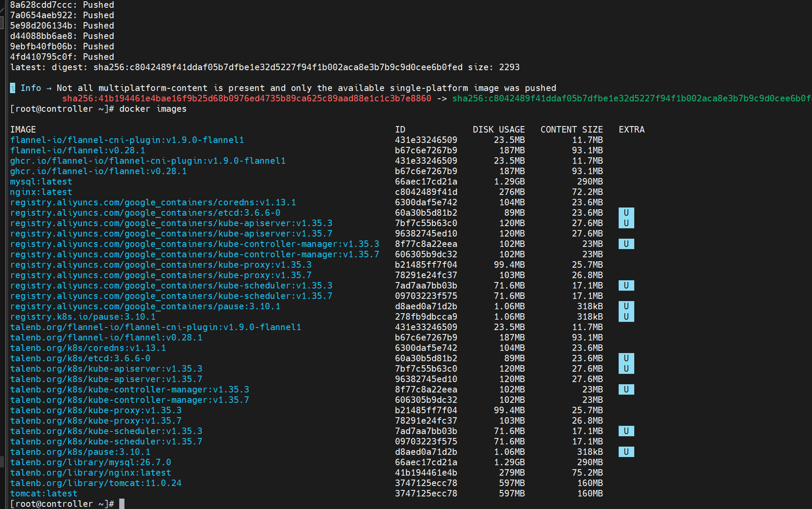This screenshot has height=509, width=812.
Task: Click talenb.org/k8s/etcd:3.6.6-0 image entry
Action: pyautogui.click(x=80, y=358)
